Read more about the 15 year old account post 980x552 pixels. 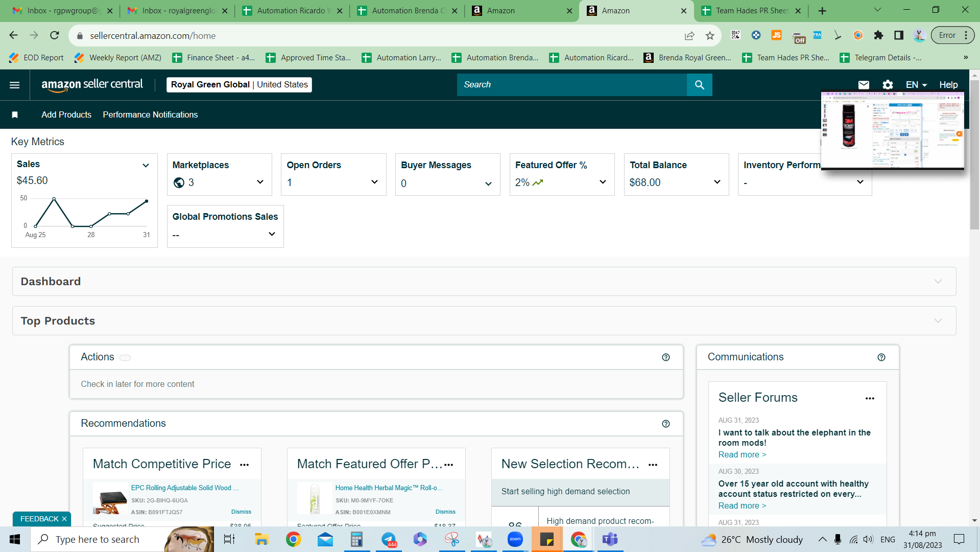[742, 506]
